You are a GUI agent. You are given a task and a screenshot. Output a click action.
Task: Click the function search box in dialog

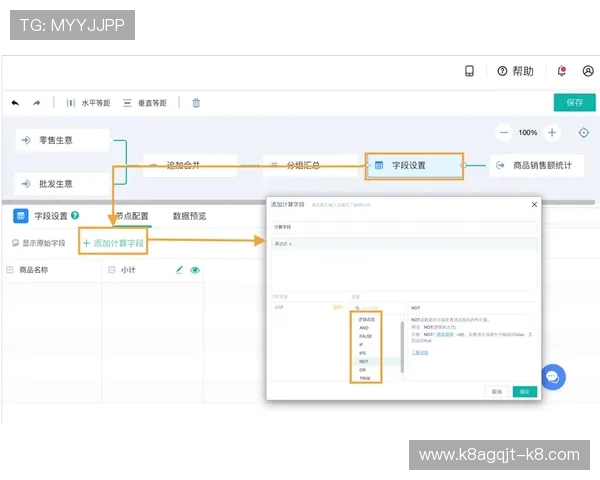pyautogui.click(x=377, y=308)
